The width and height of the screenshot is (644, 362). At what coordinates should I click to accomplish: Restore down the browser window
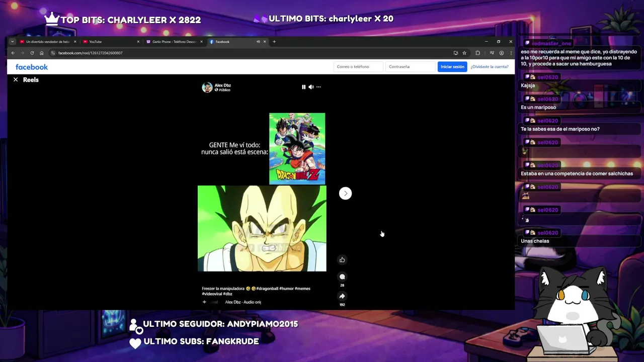tap(499, 42)
